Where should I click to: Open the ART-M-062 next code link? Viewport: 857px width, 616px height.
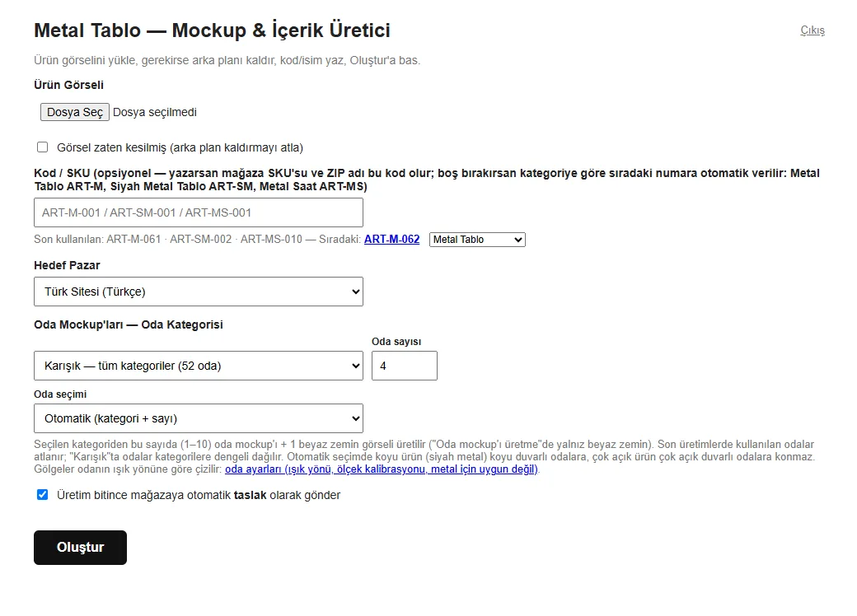pyautogui.click(x=392, y=239)
